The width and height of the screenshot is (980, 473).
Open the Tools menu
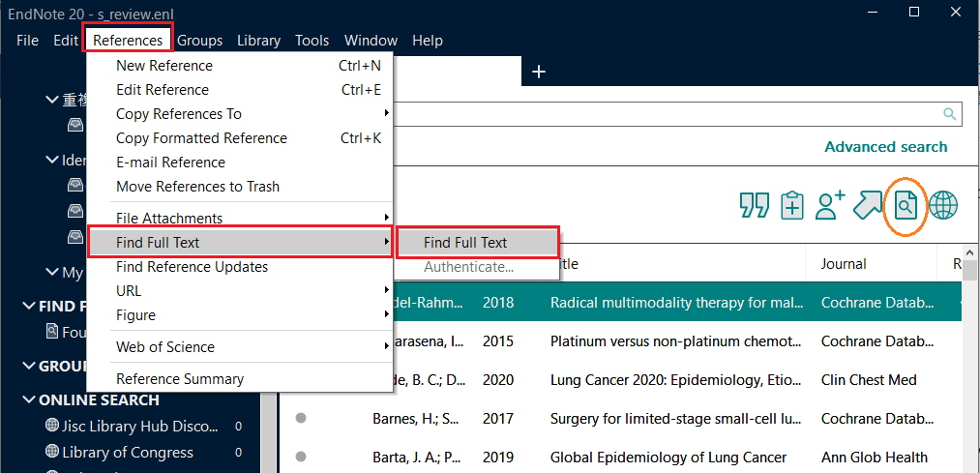pos(312,41)
